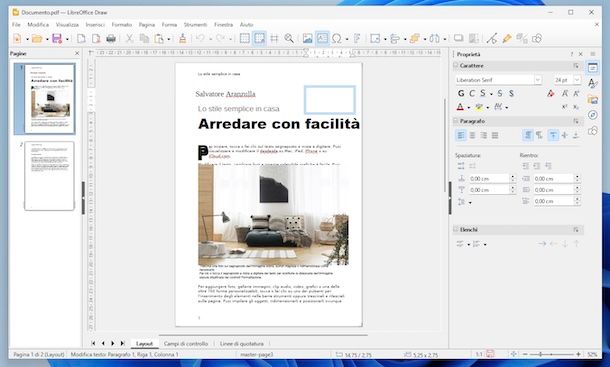This screenshot has height=367, width=610.
Task: Open the File menu
Action: coord(16,25)
